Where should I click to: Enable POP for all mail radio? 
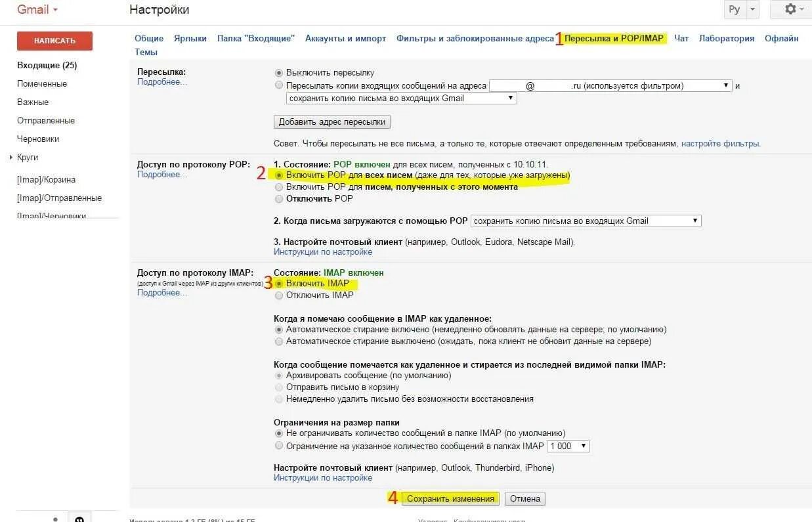[279, 175]
